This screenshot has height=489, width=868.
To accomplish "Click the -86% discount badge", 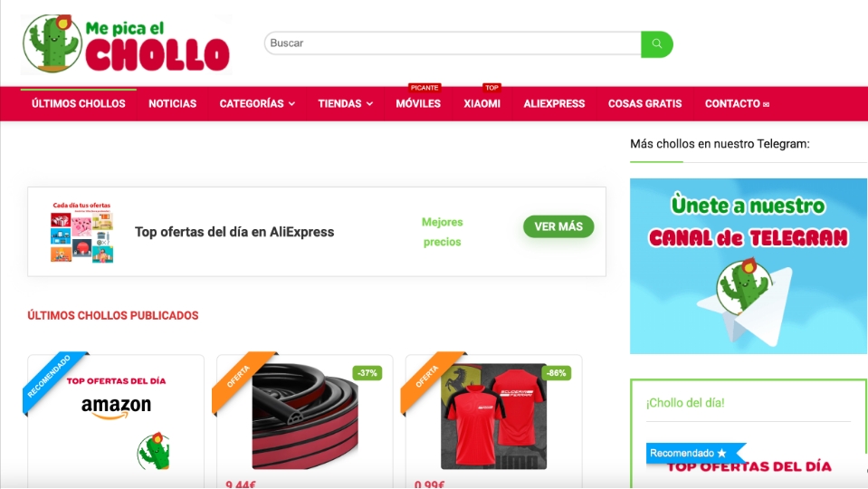I will pos(556,373).
